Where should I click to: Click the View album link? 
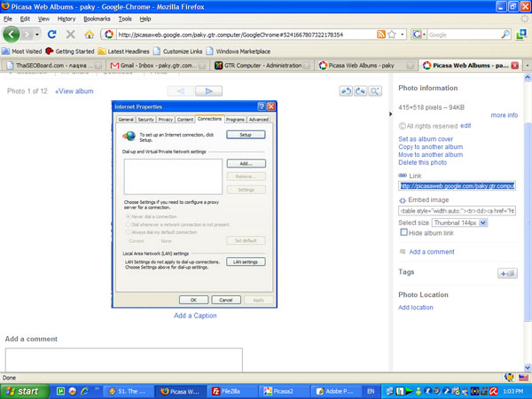[74, 91]
